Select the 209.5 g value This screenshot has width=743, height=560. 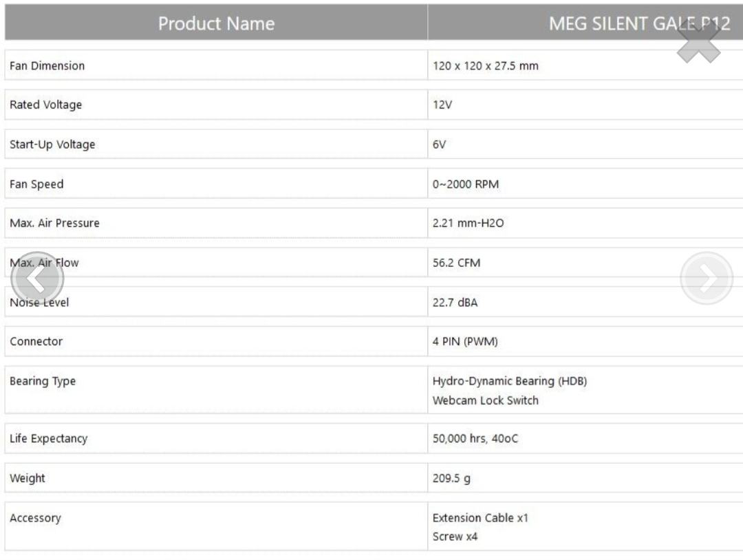click(451, 479)
